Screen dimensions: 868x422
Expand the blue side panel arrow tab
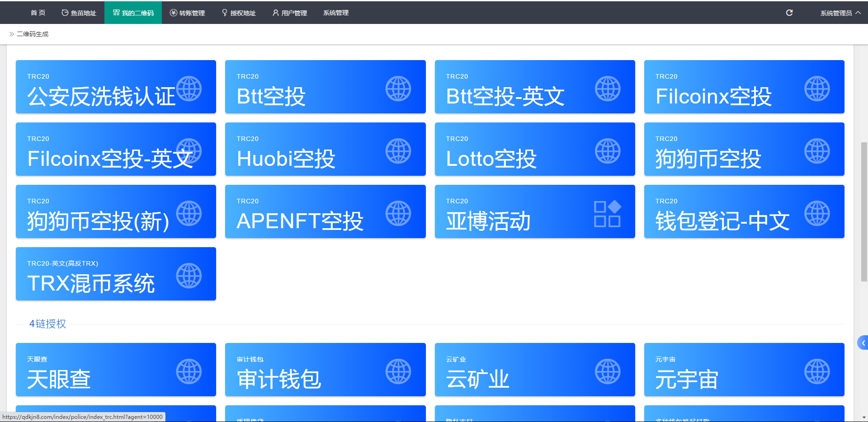(863, 343)
